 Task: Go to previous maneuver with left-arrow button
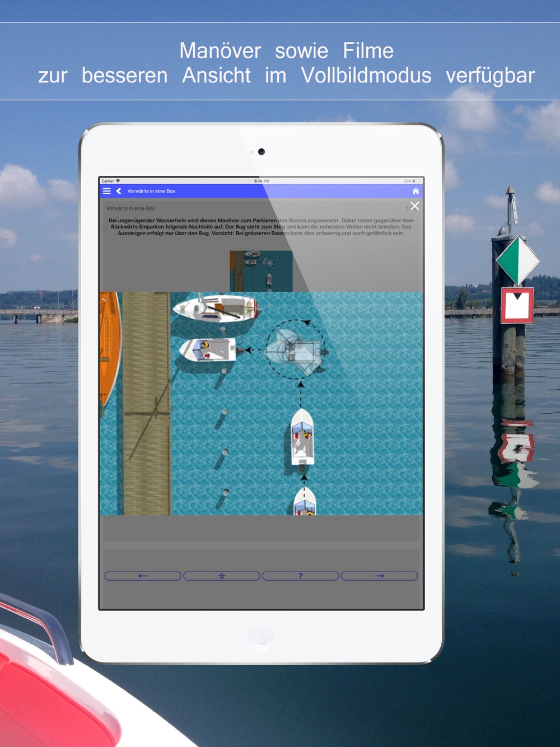point(143,576)
